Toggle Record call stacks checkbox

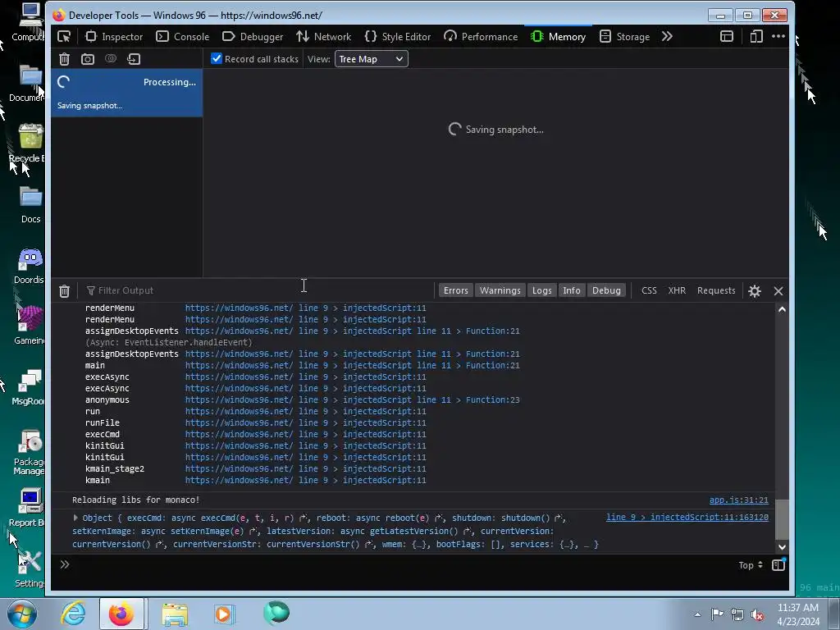217,59
